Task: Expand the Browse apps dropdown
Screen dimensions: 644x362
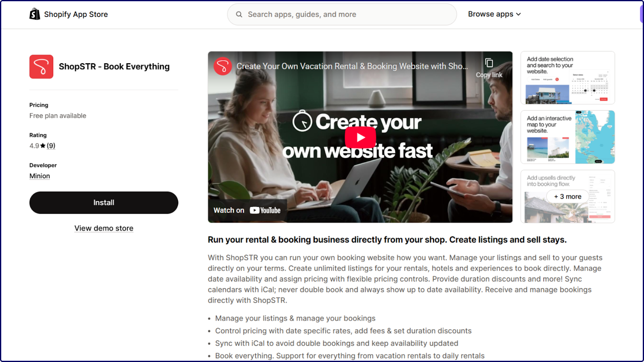Action: point(494,14)
